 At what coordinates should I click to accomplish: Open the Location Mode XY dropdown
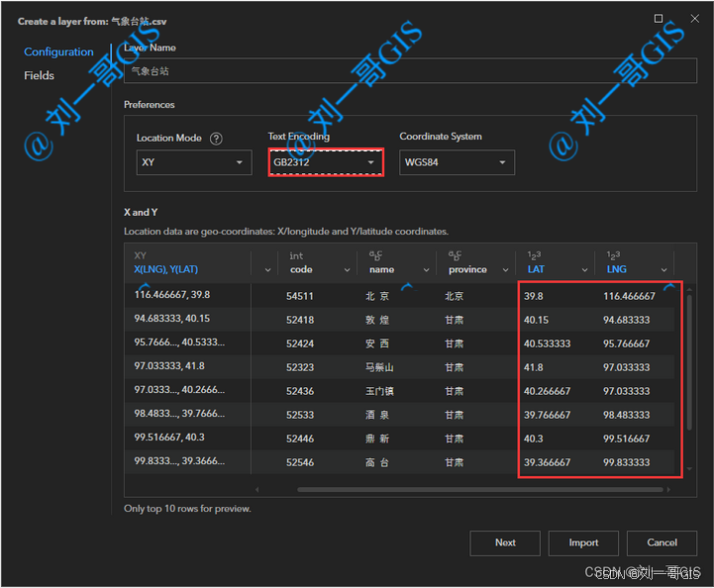point(194,162)
